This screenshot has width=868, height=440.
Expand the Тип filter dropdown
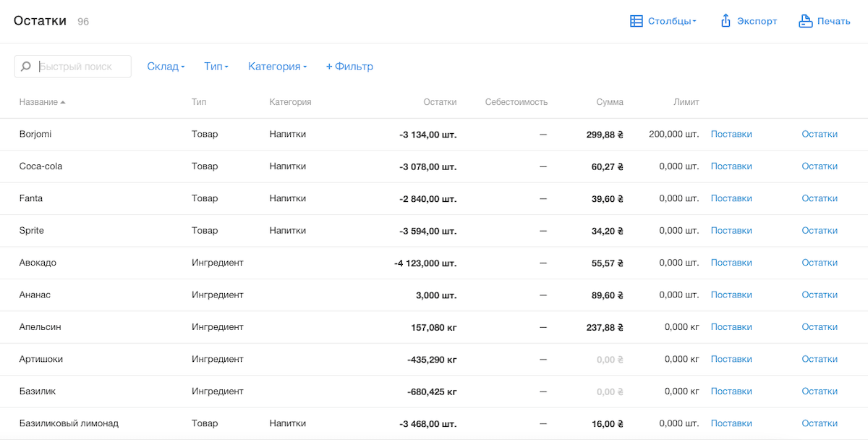click(x=216, y=67)
